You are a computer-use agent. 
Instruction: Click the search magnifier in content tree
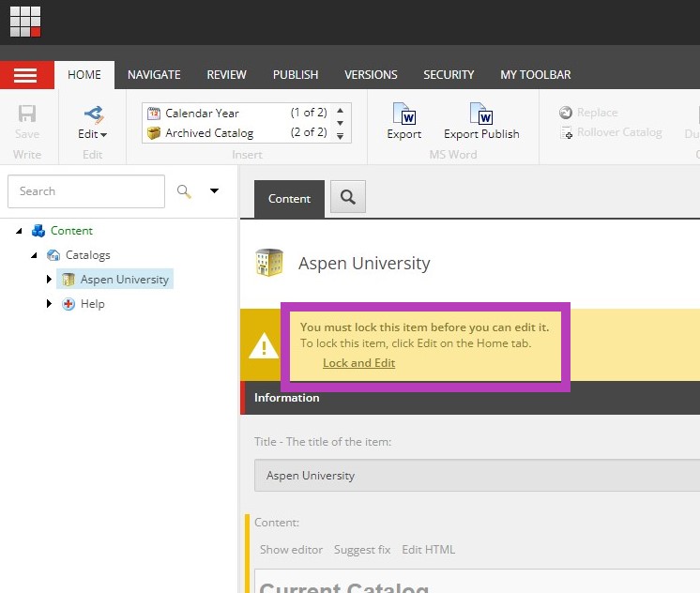[184, 191]
